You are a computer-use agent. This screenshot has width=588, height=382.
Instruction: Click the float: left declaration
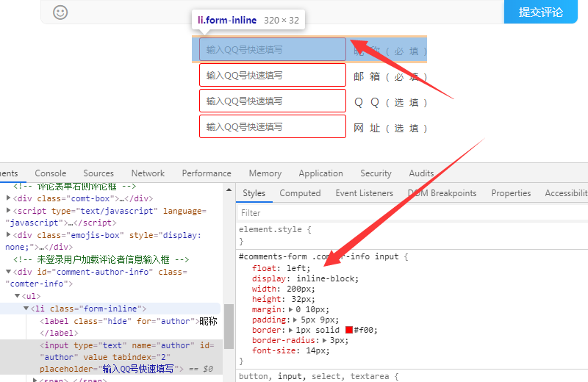tap(282, 268)
